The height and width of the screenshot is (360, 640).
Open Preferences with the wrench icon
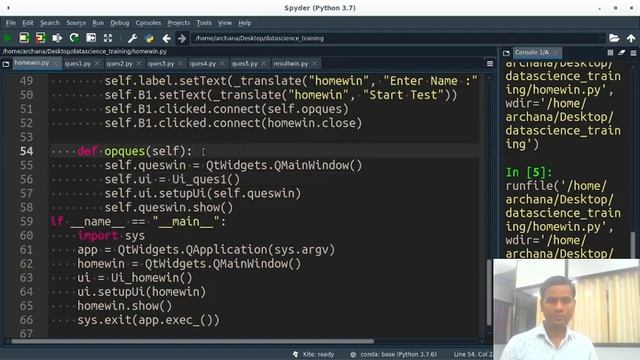(132, 38)
